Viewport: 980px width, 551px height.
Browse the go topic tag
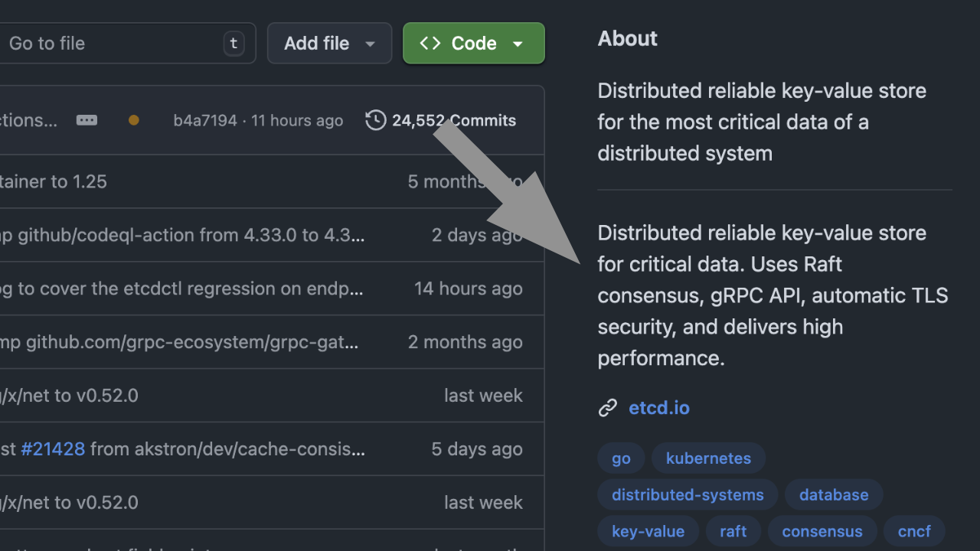[621, 458]
